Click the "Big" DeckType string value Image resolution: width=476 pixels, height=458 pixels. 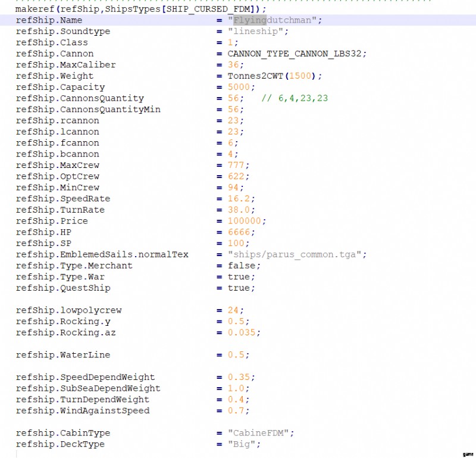242,444
